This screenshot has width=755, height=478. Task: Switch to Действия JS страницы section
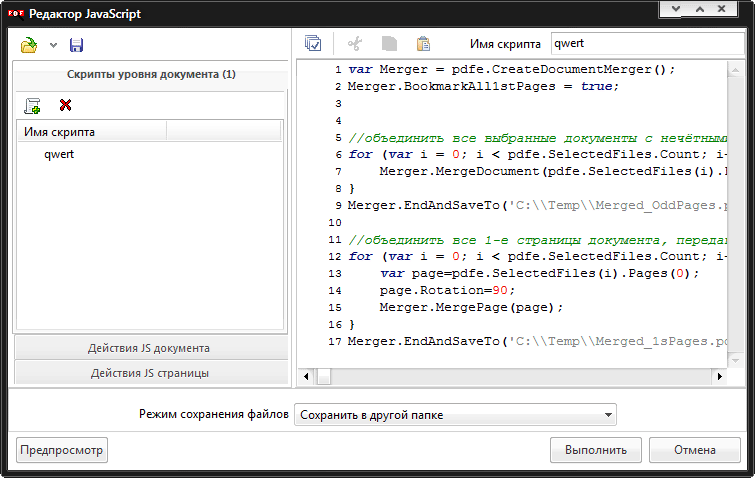click(151, 373)
